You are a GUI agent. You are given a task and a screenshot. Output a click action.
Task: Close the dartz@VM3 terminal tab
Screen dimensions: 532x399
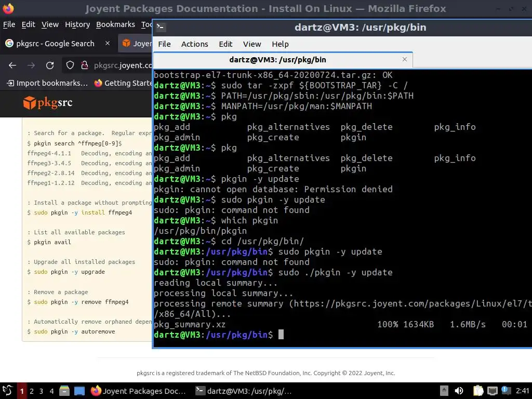click(404, 59)
